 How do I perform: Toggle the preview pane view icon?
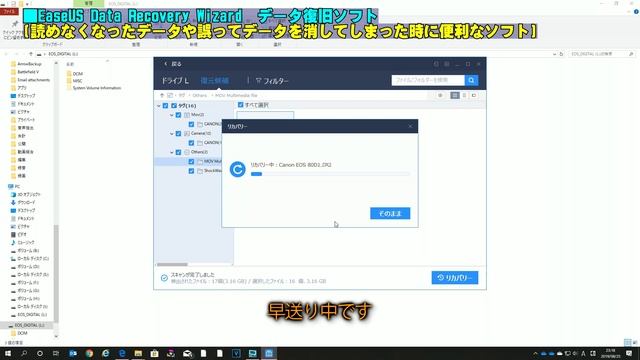[474, 95]
